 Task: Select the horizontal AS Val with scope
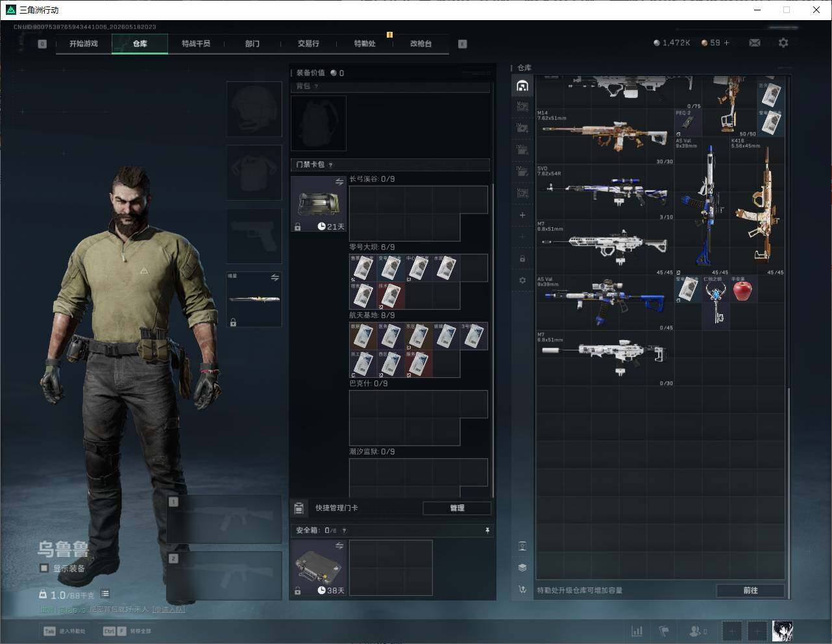point(605,303)
